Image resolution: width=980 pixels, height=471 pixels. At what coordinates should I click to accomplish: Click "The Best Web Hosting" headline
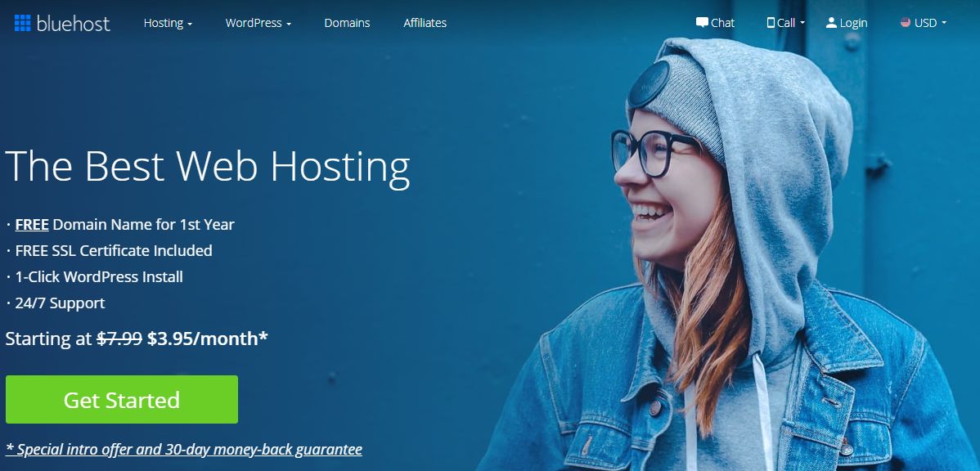(x=208, y=167)
